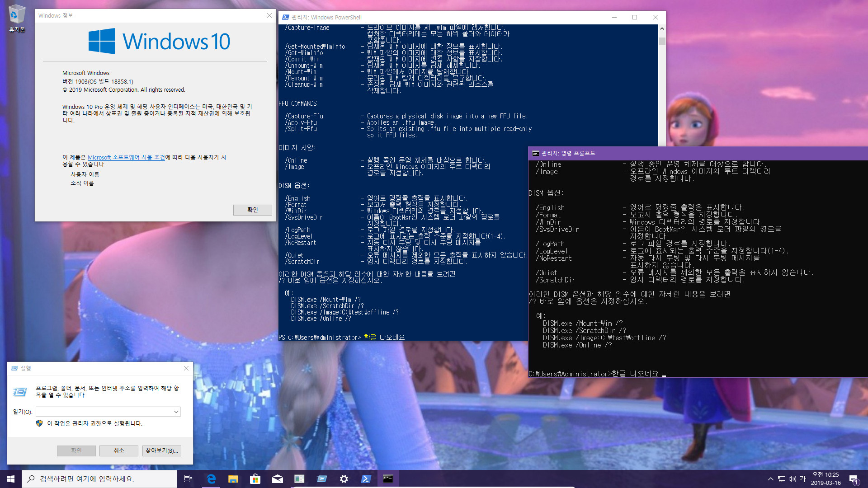The image size is (868, 488).
Task: Click 'DISM.exe /Mount-Wim /?' in Command Prompt
Action: [583, 324]
